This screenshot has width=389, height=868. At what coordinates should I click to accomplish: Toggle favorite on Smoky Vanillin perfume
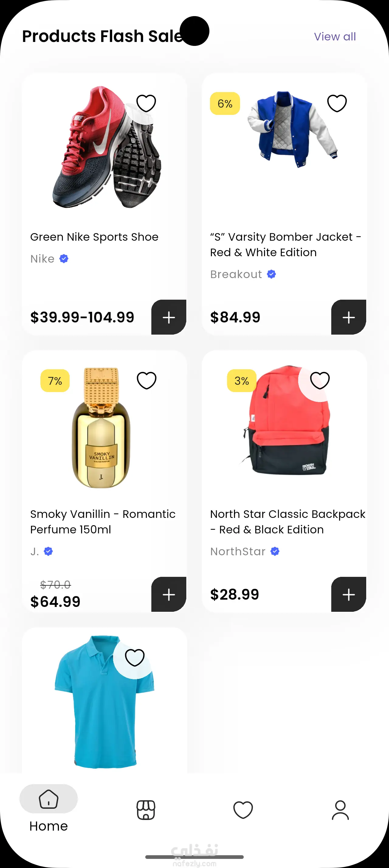pyautogui.click(x=146, y=381)
